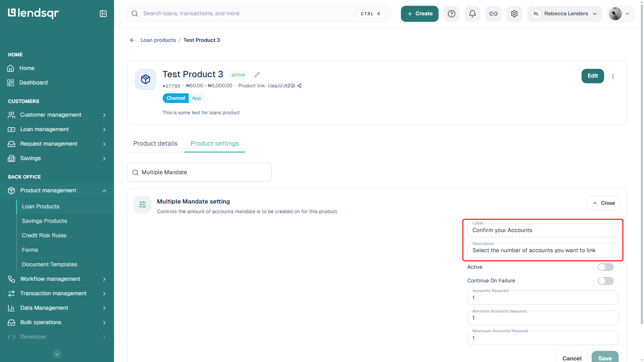Image resolution: width=644 pixels, height=362 pixels.
Task: Click the Lendsqr logo
Action: point(33,13)
